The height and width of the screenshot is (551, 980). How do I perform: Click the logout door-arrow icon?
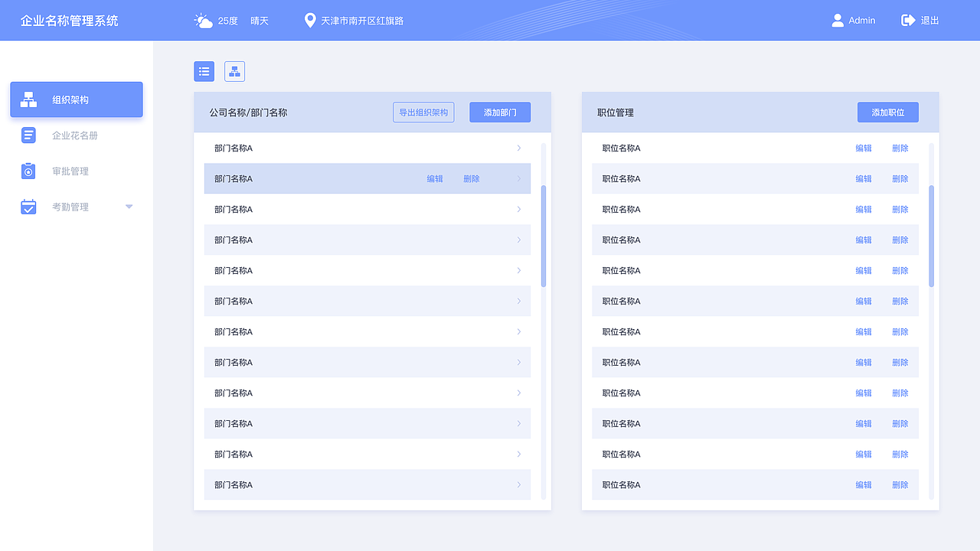click(x=909, y=21)
